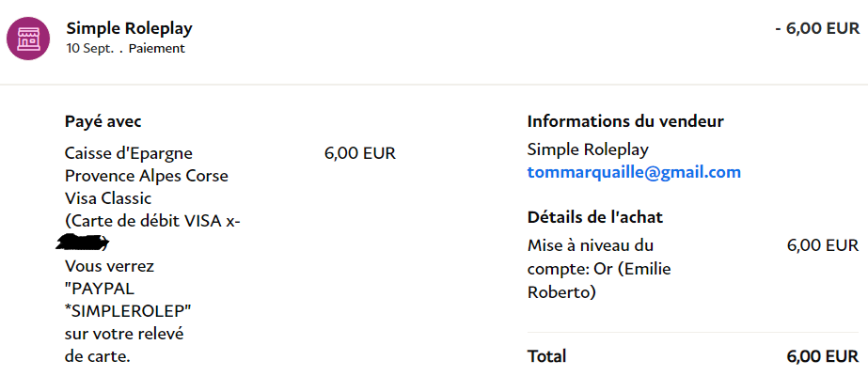Click the Visa Classic card name
Viewport: 868px width, 392px height.
[x=108, y=198]
